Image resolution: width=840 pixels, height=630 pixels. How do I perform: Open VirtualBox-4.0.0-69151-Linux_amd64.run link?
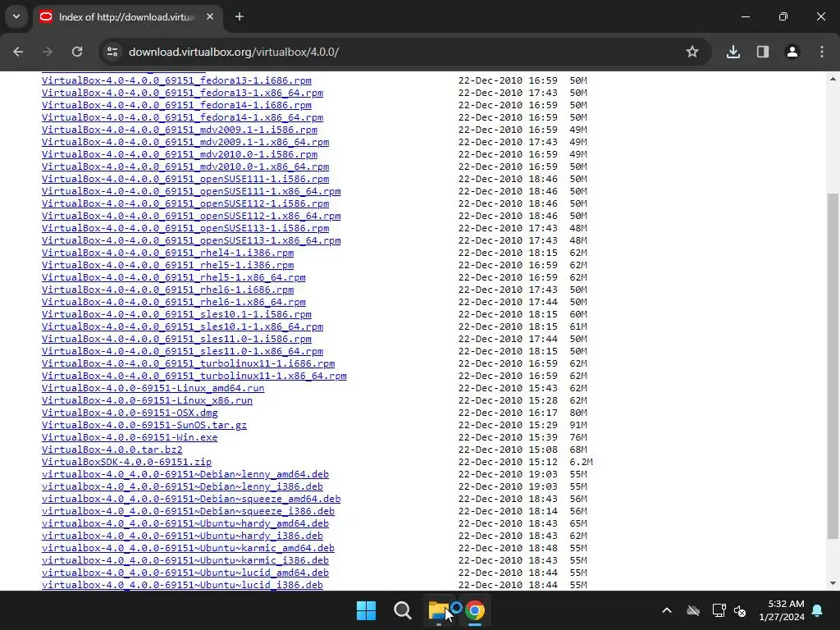tap(153, 388)
